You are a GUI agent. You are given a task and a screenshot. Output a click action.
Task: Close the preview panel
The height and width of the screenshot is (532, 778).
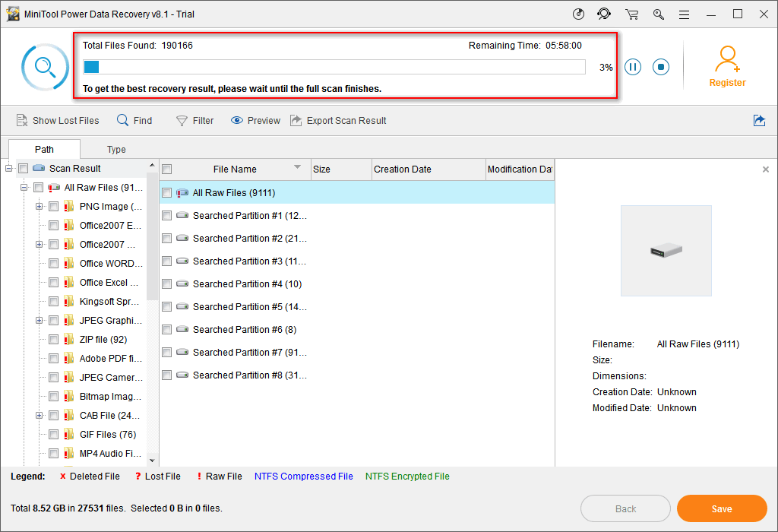tap(766, 169)
